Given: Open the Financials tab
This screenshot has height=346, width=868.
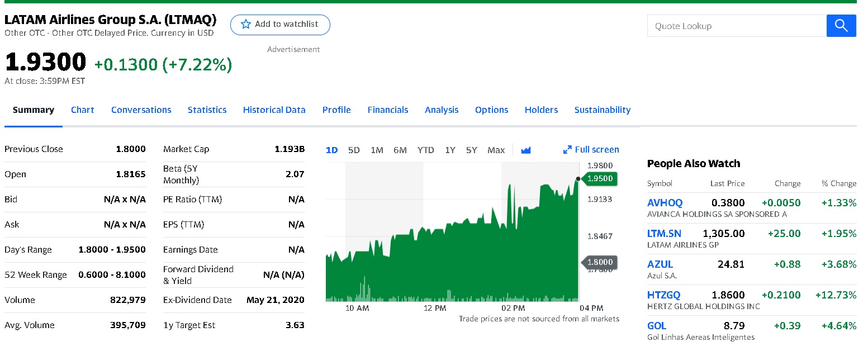Looking at the screenshot, I should pos(387,110).
